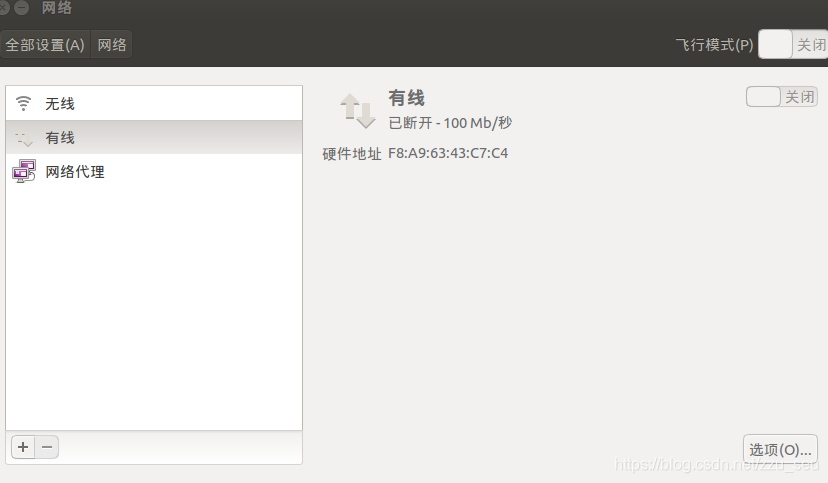Go back to 全部设置(A)
This screenshot has height=483, width=828.
45,44
